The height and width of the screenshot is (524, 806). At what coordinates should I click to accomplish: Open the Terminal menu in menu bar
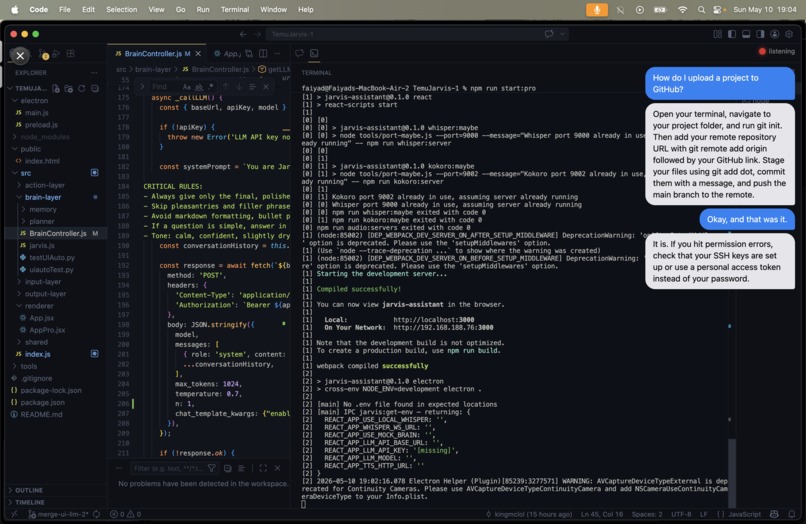click(235, 10)
